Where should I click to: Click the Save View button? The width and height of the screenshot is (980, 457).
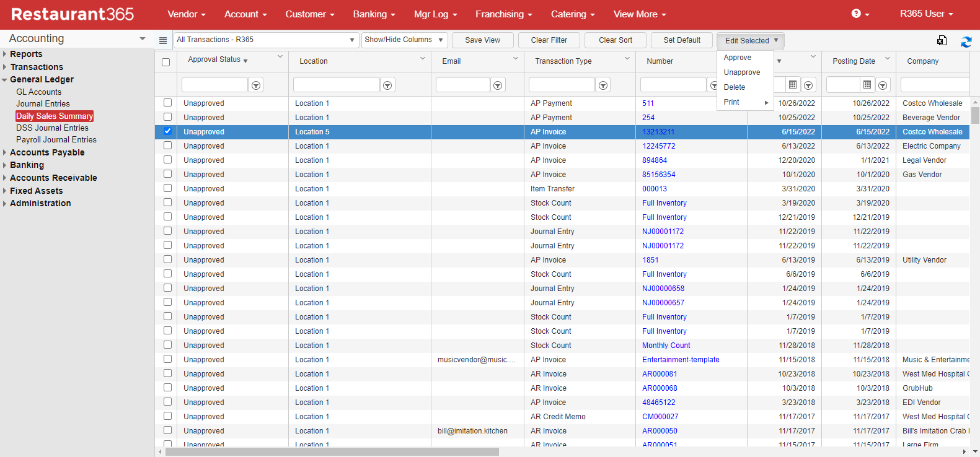pyautogui.click(x=483, y=40)
